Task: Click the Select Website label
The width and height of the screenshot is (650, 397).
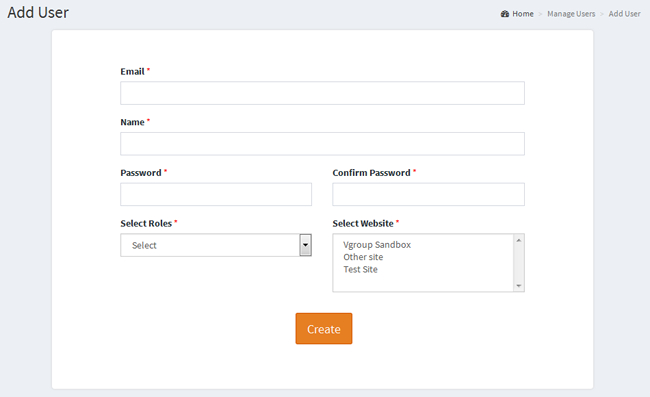Action: (x=363, y=223)
